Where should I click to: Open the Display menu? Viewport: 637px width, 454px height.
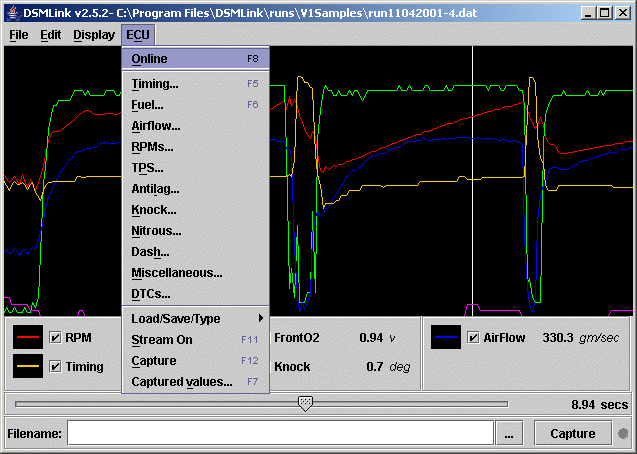[93, 34]
